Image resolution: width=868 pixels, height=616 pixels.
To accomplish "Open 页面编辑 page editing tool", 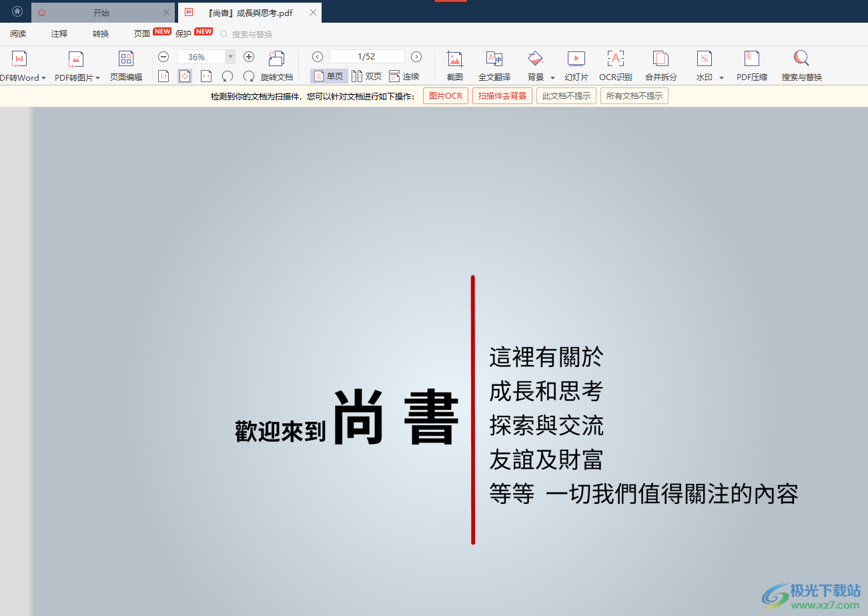I will 126,66.
